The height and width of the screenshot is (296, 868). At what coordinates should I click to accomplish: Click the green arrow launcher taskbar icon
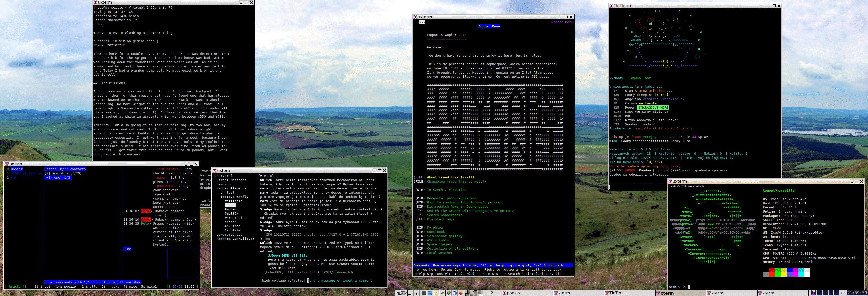coord(449,293)
